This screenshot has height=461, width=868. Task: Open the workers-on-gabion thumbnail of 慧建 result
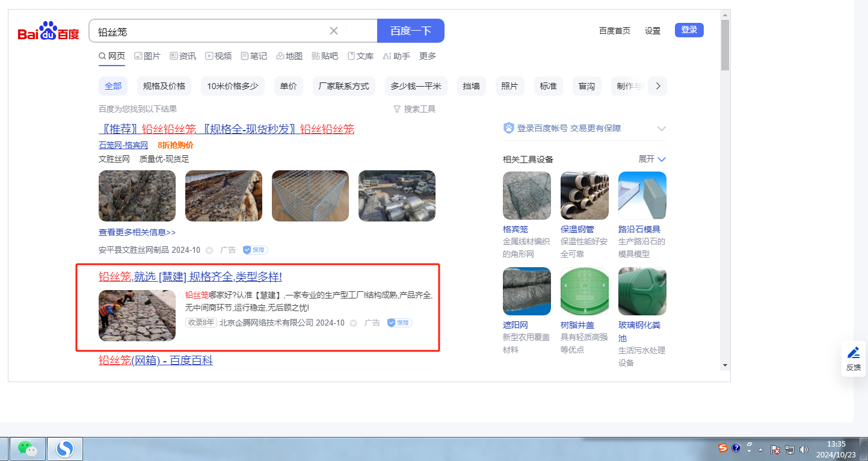pos(137,315)
